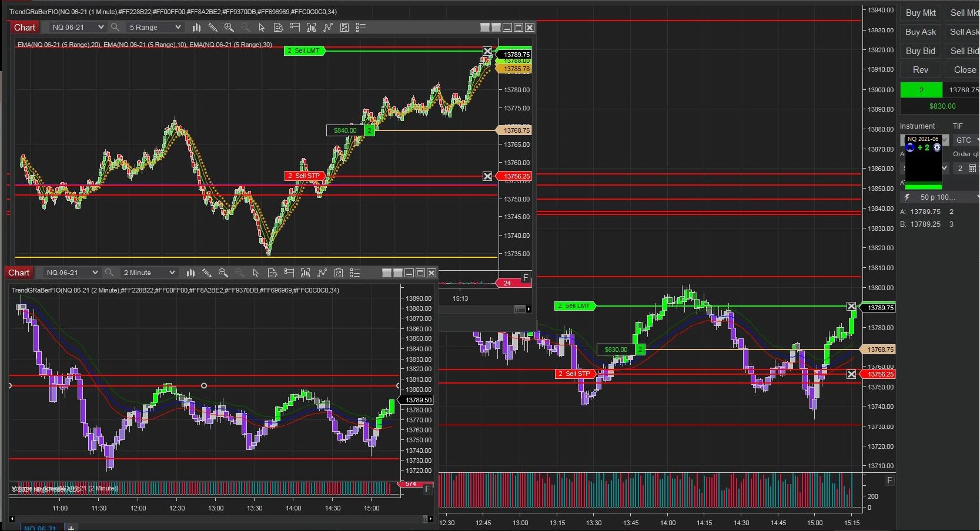
Task: Open bars properties icon in the 5 Range chart
Action: point(311,27)
